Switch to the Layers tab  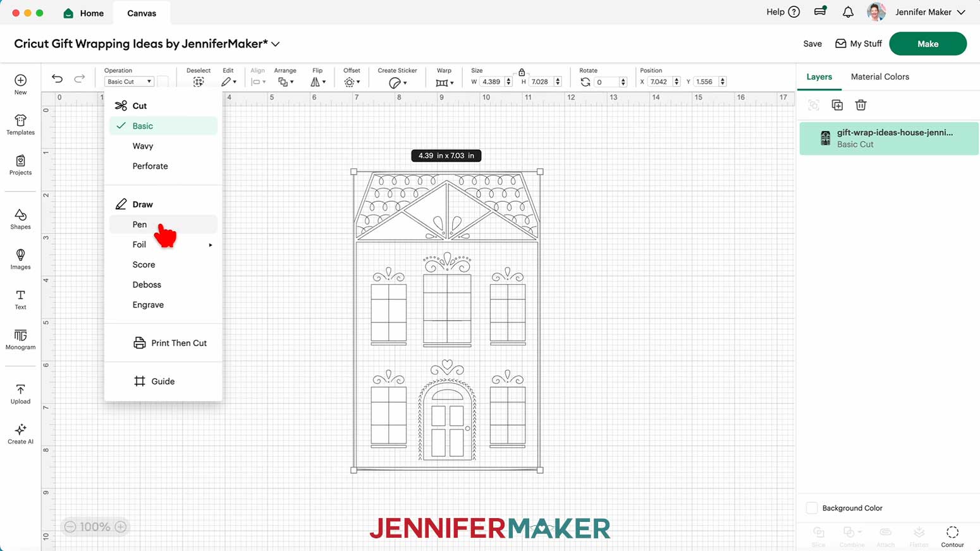tap(819, 77)
